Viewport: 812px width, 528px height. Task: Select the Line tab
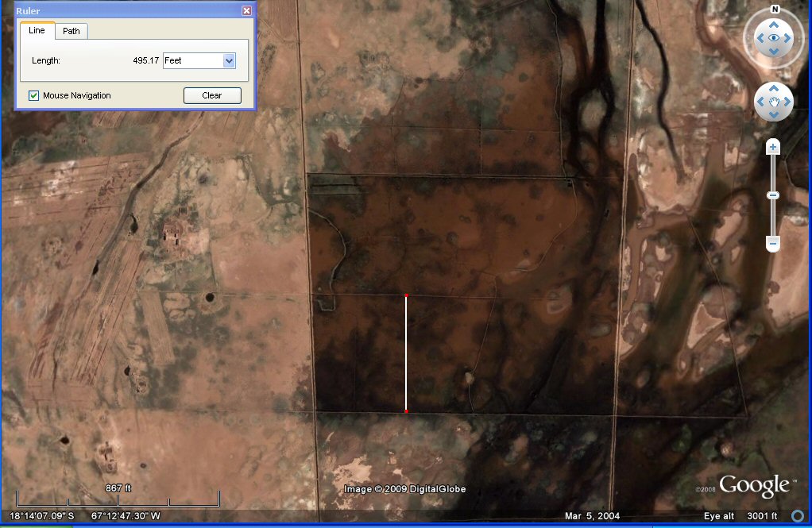(37, 30)
